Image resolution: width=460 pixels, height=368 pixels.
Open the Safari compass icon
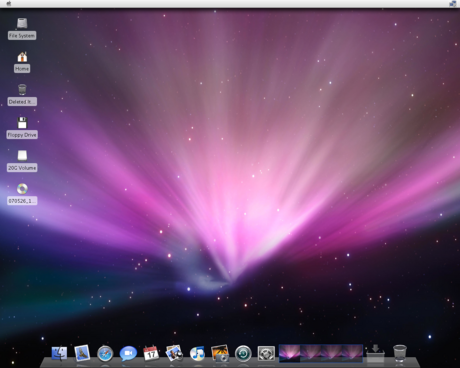pyautogui.click(x=105, y=353)
